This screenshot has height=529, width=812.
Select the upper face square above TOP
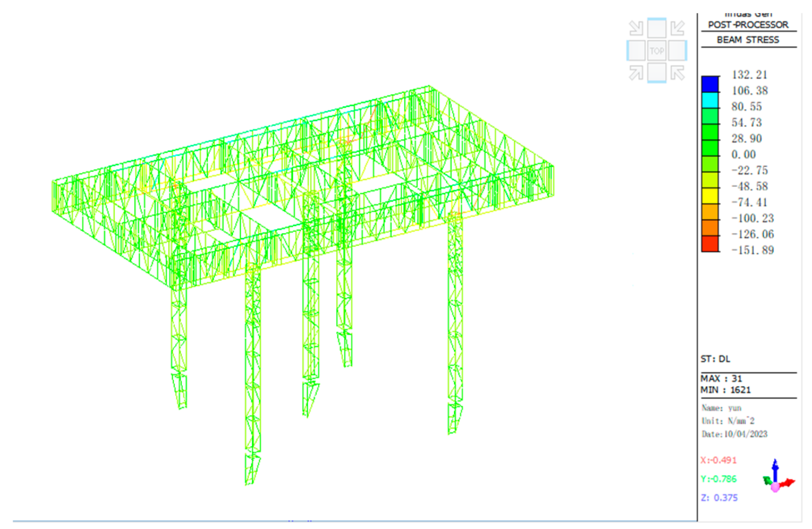[656, 29]
